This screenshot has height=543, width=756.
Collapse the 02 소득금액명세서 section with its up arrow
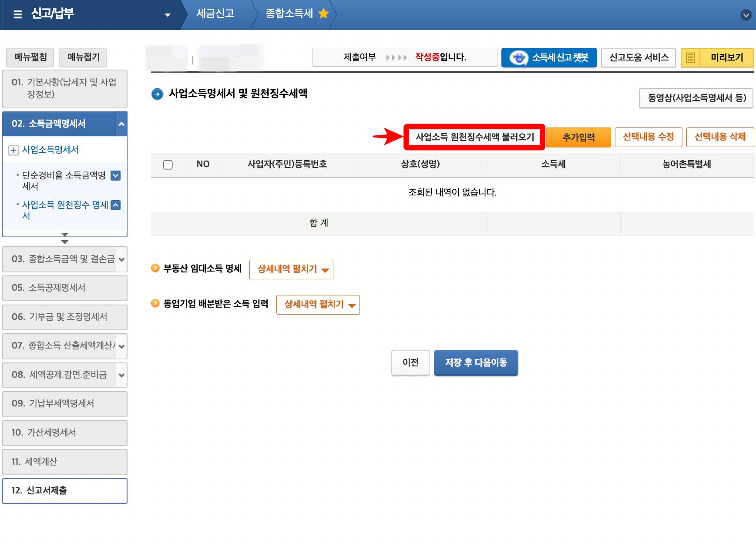tap(120, 124)
